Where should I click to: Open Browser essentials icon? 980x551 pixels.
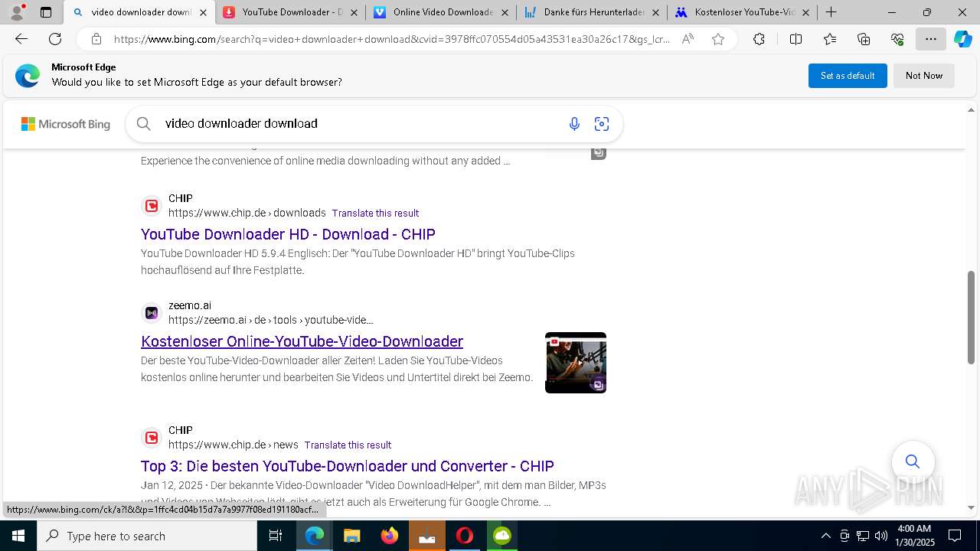point(897,40)
